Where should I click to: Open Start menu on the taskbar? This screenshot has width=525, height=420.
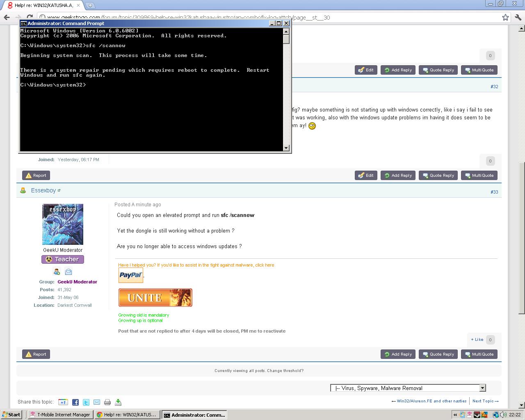point(11,415)
